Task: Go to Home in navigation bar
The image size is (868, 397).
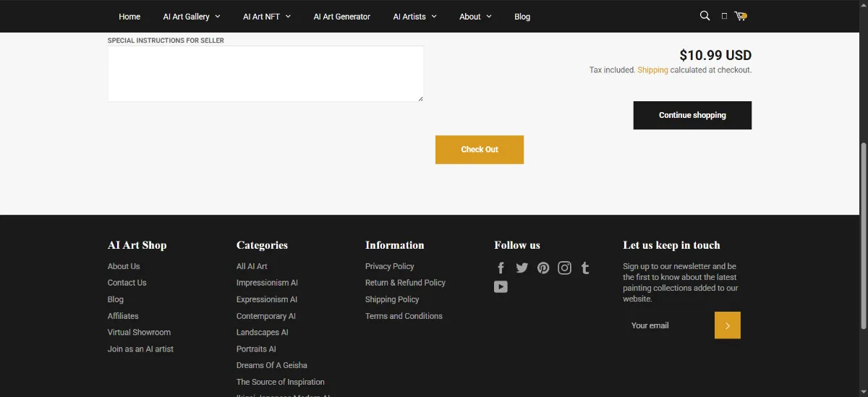Action: [x=129, y=17]
